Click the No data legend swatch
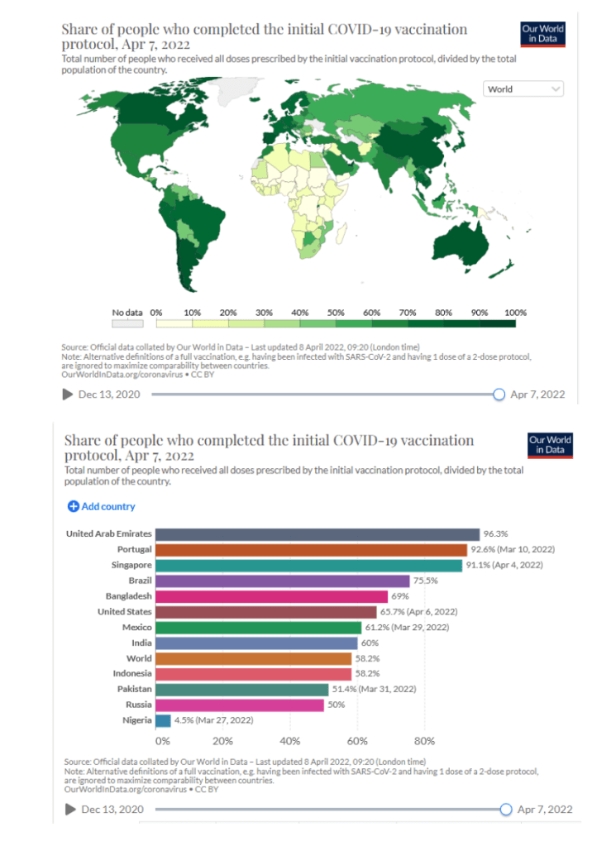 pos(128,323)
